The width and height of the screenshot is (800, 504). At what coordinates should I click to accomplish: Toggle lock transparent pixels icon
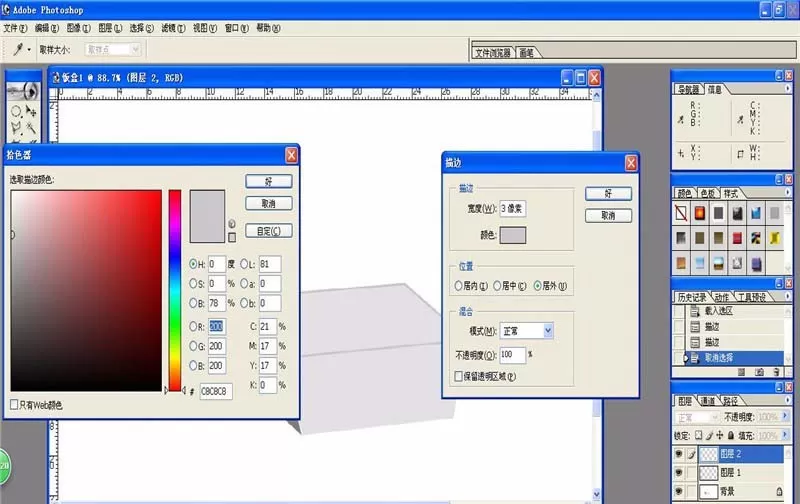pos(698,435)
